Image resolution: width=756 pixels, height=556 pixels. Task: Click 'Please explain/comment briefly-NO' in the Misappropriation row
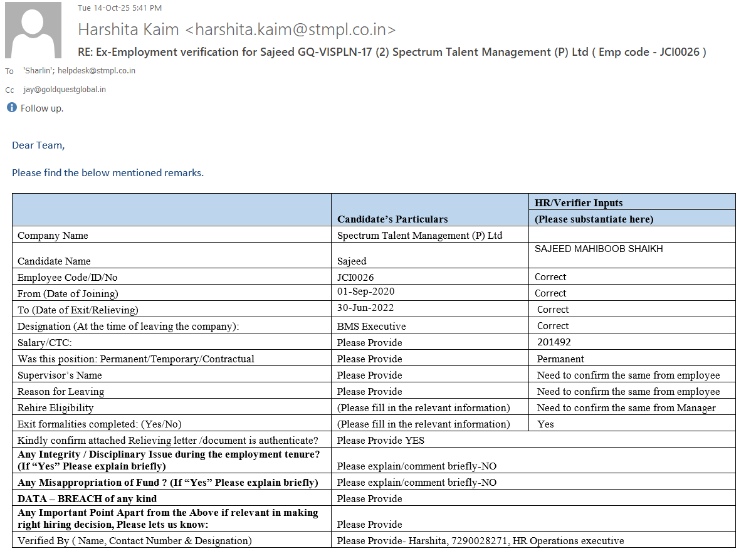[x=417, y=483]
